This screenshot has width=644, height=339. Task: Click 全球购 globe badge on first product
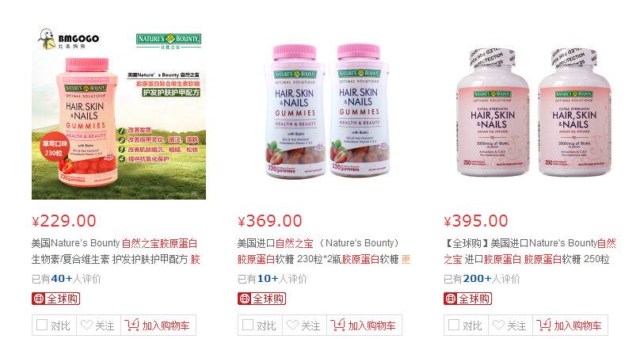tap(56, 299)
